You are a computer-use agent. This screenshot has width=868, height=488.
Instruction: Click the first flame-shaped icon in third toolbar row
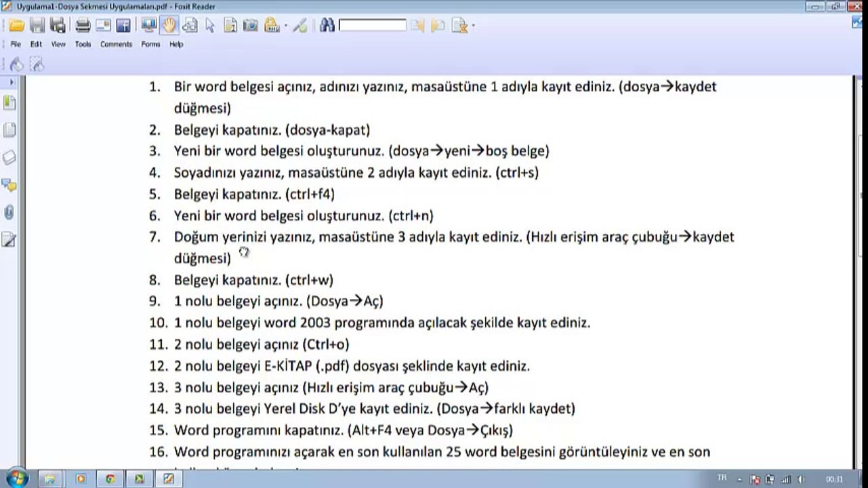tap(17, 64)
